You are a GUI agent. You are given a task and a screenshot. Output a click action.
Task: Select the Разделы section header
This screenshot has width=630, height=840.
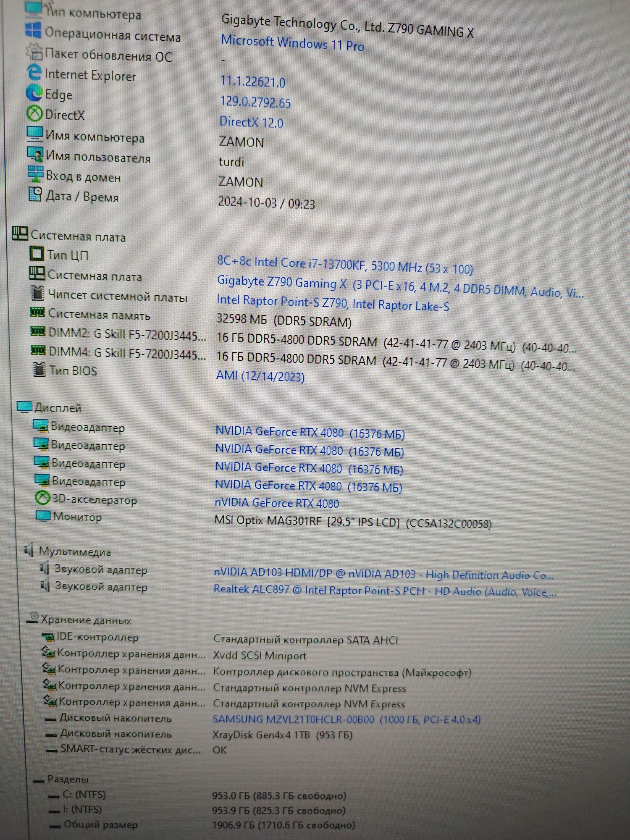click(x=61, y=779)
